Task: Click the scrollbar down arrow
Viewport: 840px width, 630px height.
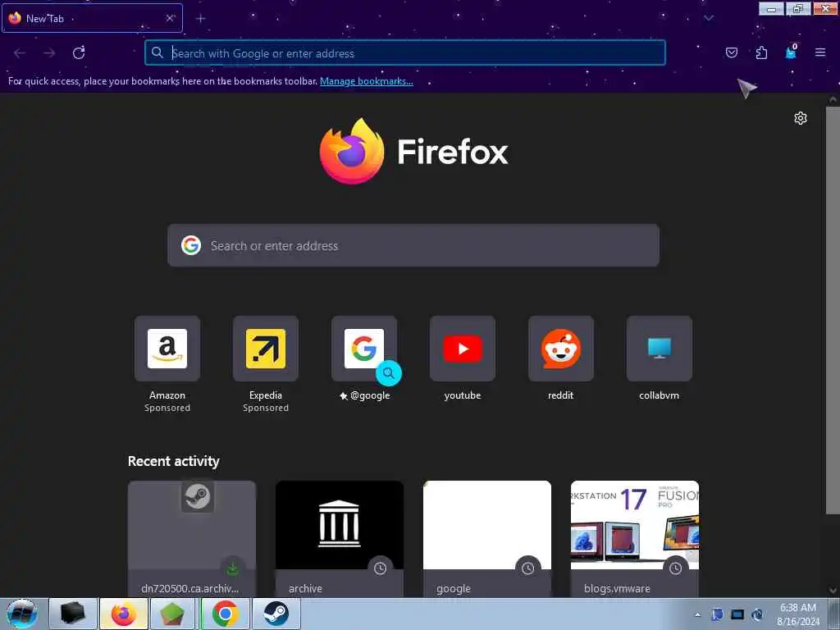Action: pyautogui.click(x=833, y=591)
